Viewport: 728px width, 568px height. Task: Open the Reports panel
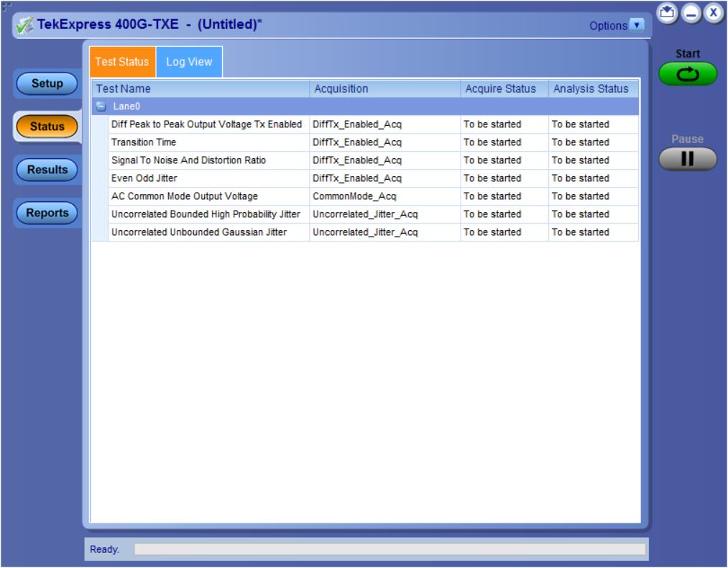47,213
